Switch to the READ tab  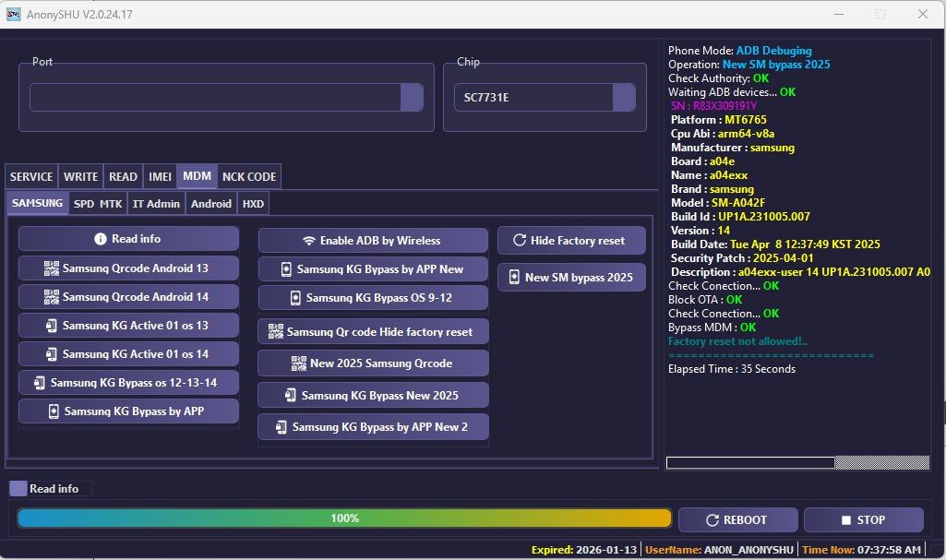tap(123, 176)
